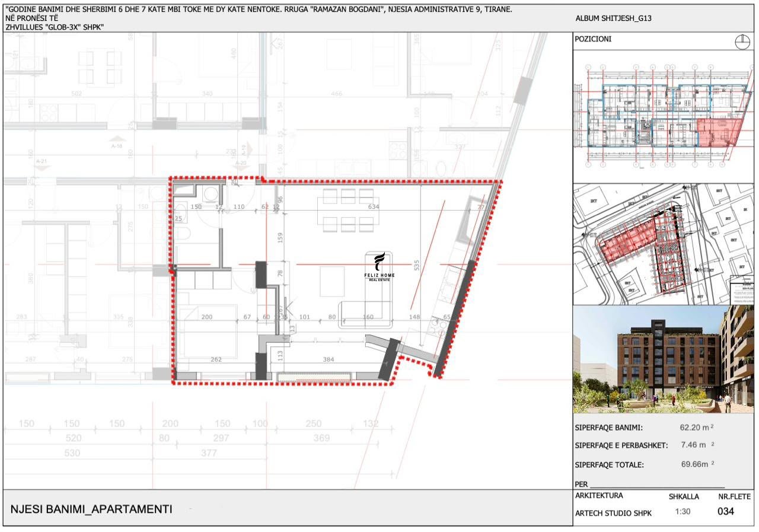Select ALBUM SHITJESH_G13 header text
The image size is (759, 532).
click(x=613, y=18)
